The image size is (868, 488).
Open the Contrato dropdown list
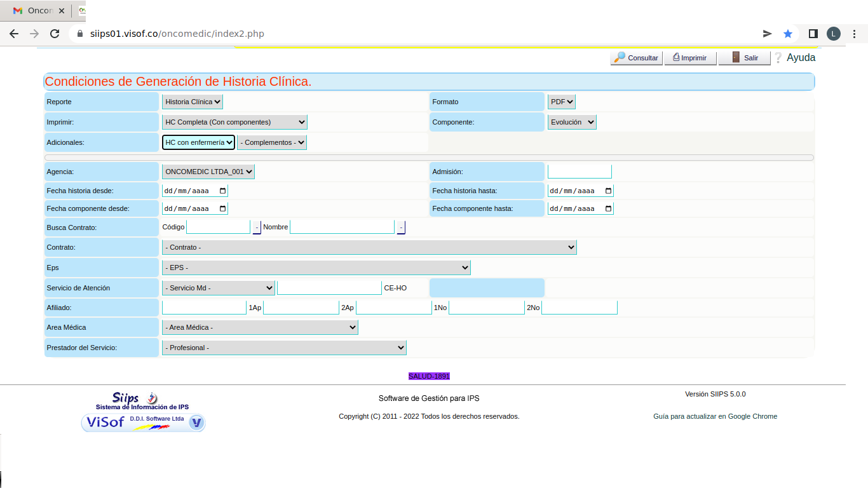[x=369, y=247]
